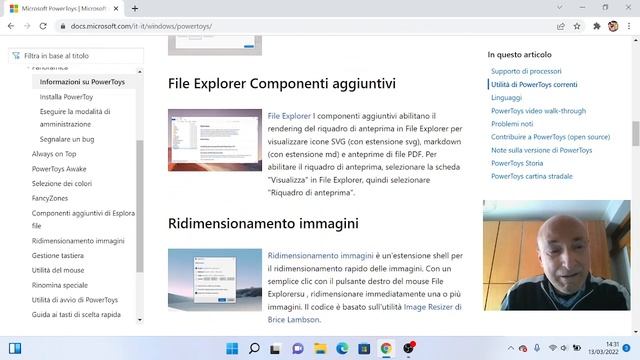
Task: Select Informazioni su PowerToys in sidebar
Action: pos(82,82)
